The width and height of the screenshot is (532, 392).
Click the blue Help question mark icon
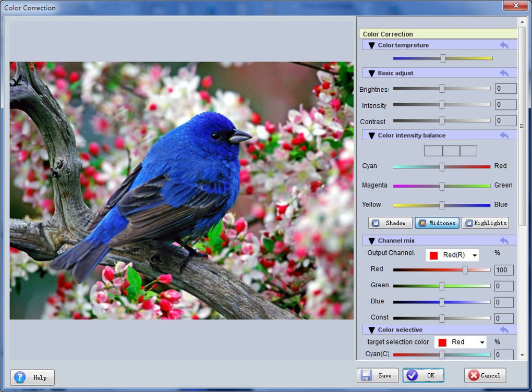[20, 377]
